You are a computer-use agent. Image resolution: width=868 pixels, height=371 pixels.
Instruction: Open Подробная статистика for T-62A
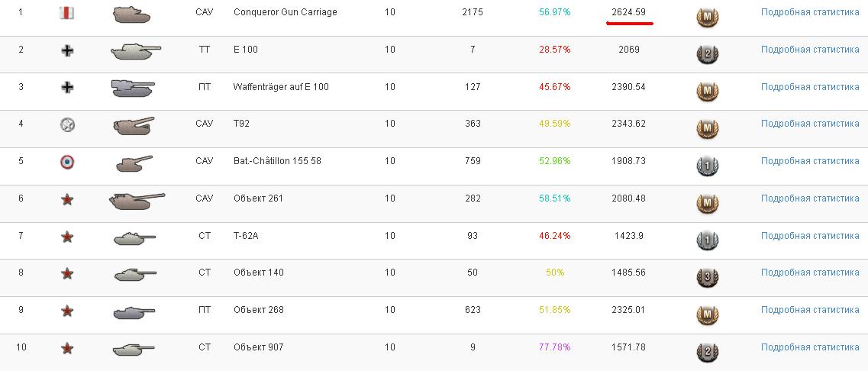tap(810, 235)
